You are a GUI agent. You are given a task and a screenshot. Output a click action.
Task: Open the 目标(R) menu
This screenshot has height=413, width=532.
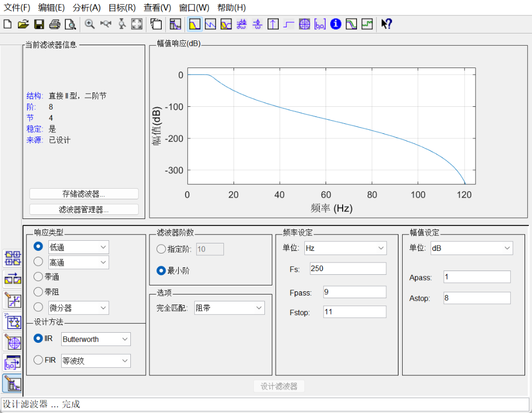122,7
